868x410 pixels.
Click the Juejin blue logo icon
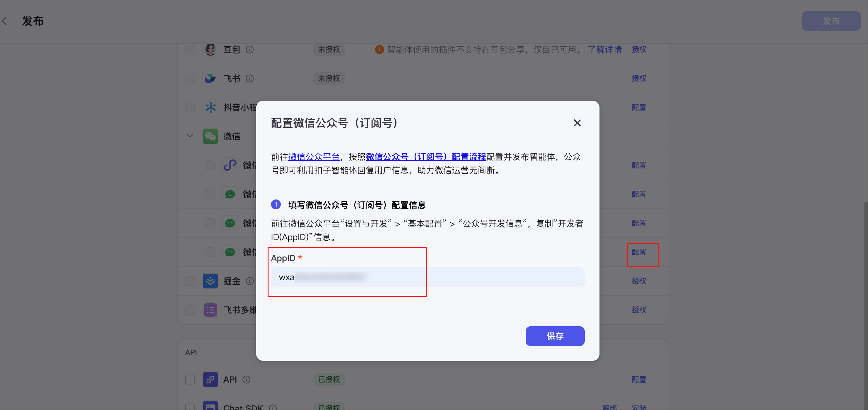click(210, 281)
